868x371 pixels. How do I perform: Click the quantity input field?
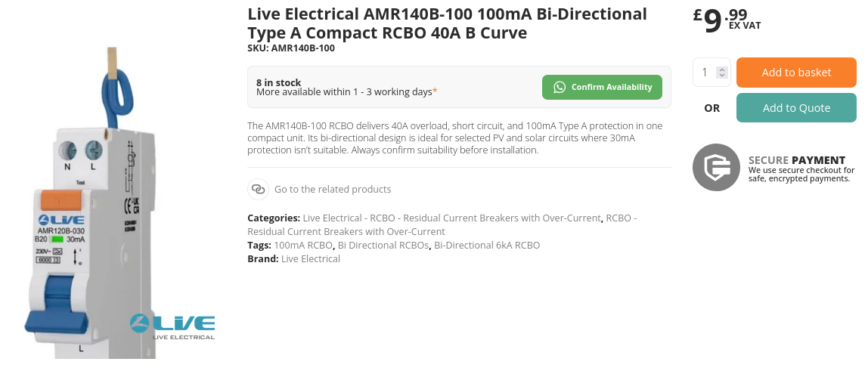705,73
